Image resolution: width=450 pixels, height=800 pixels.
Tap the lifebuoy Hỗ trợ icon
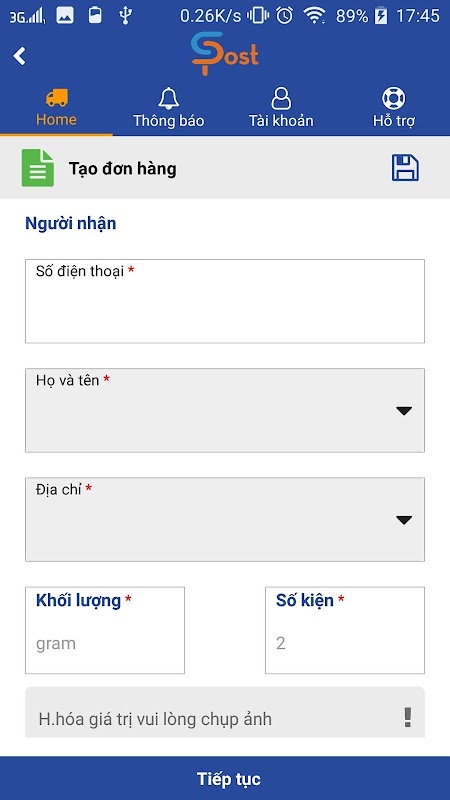[393, 98]
